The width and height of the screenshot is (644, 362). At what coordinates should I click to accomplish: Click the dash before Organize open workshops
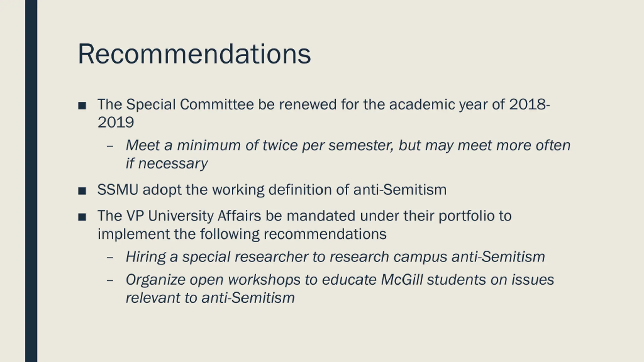click(110, 280)
